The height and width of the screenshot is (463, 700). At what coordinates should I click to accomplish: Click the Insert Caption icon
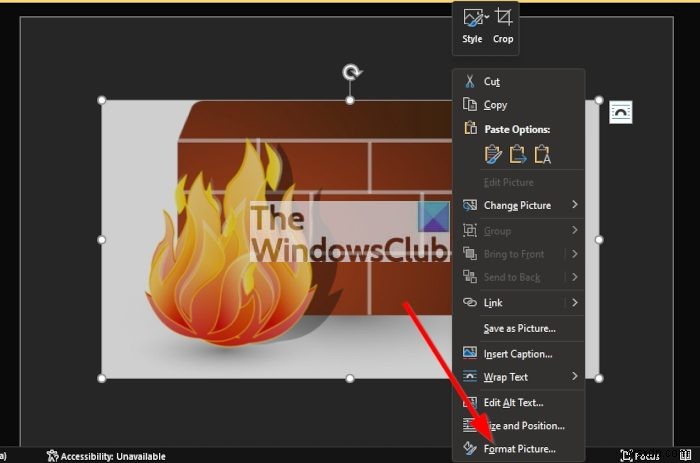(470, 353)
